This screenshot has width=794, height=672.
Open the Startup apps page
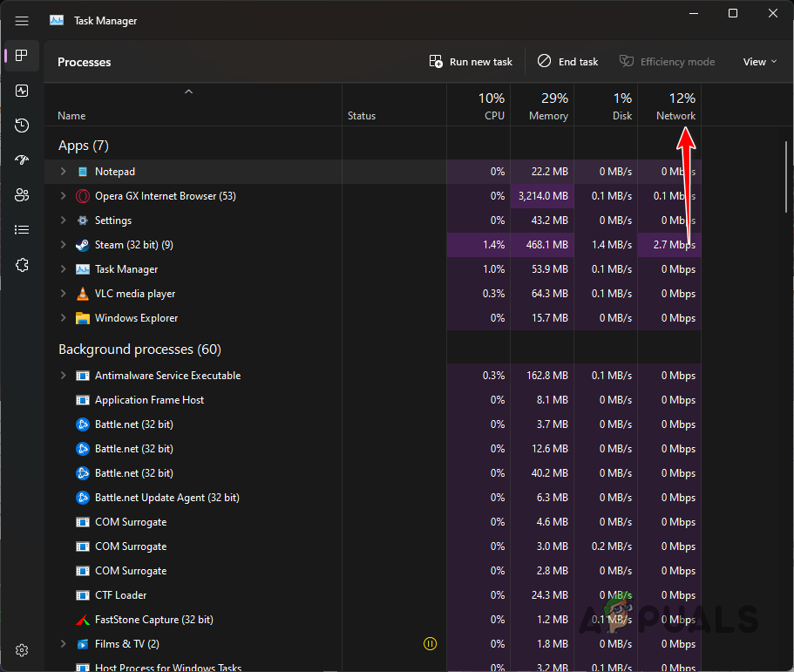point(21,160)
